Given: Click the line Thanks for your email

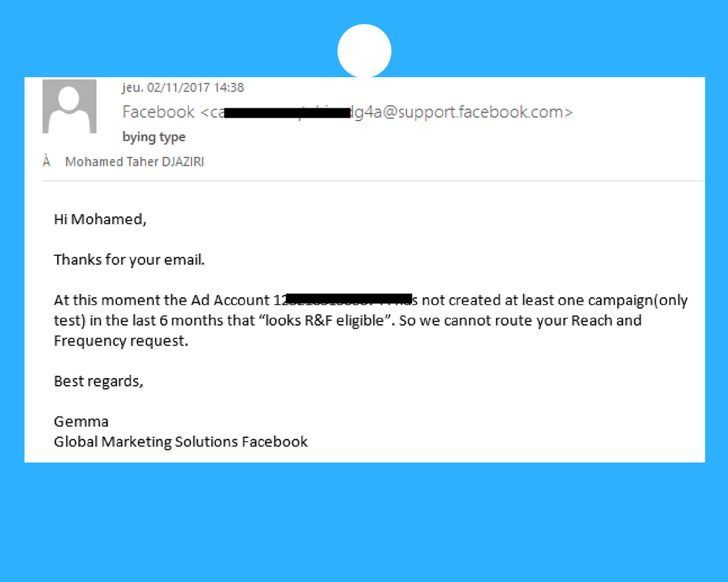Looking at the screenshot, I should (129, 259).
